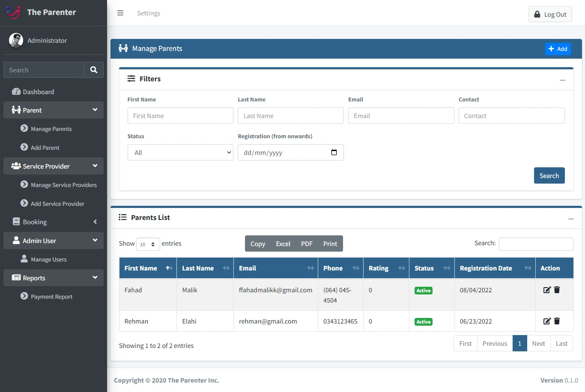Open Manage Service Providers in sidebar
This screenshot has width=585, height=392.
[63, 185]
